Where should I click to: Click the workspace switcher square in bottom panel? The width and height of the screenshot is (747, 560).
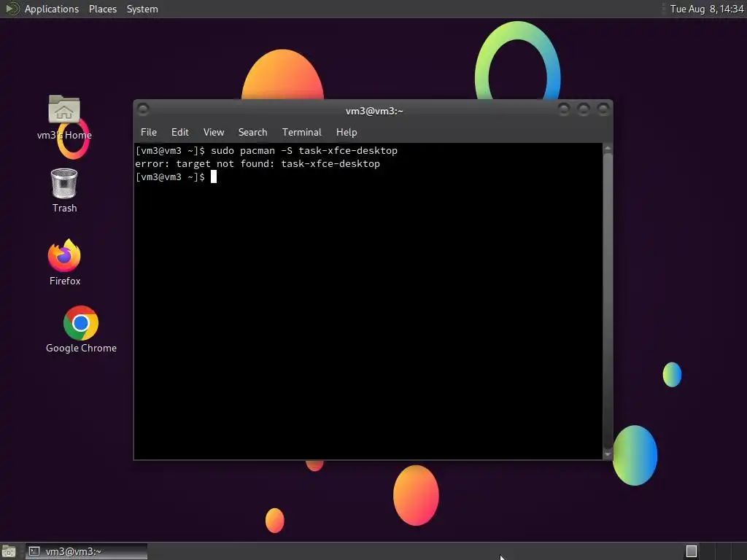coord(692,551)
